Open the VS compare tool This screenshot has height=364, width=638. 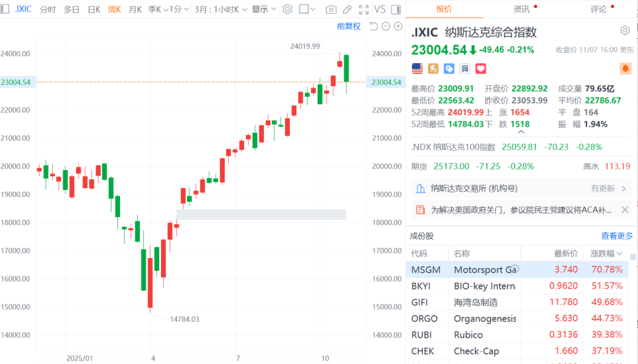379,9
